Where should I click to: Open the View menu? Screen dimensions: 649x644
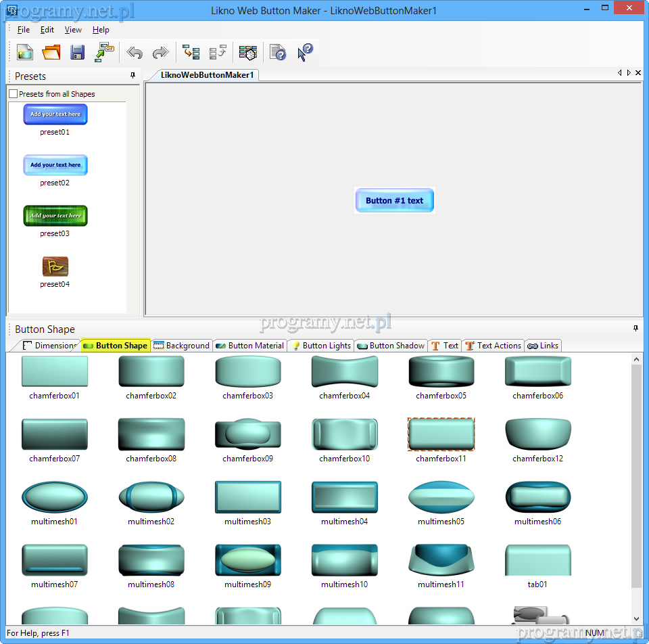(x=73, y=30)
